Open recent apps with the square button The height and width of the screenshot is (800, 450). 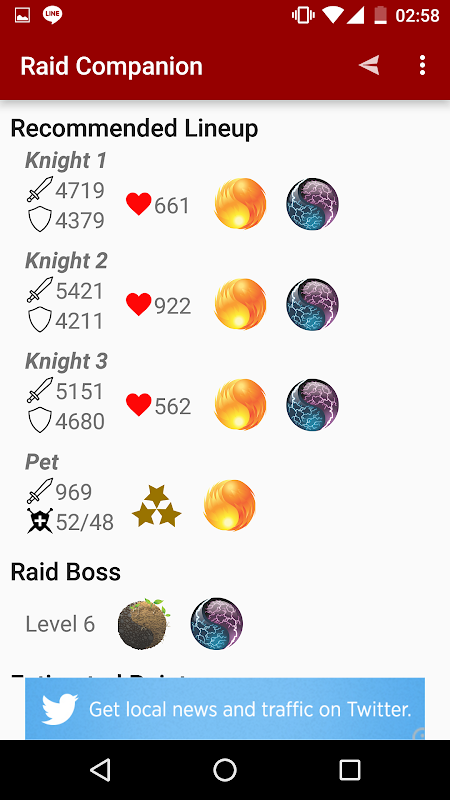(x=350, y=769)
